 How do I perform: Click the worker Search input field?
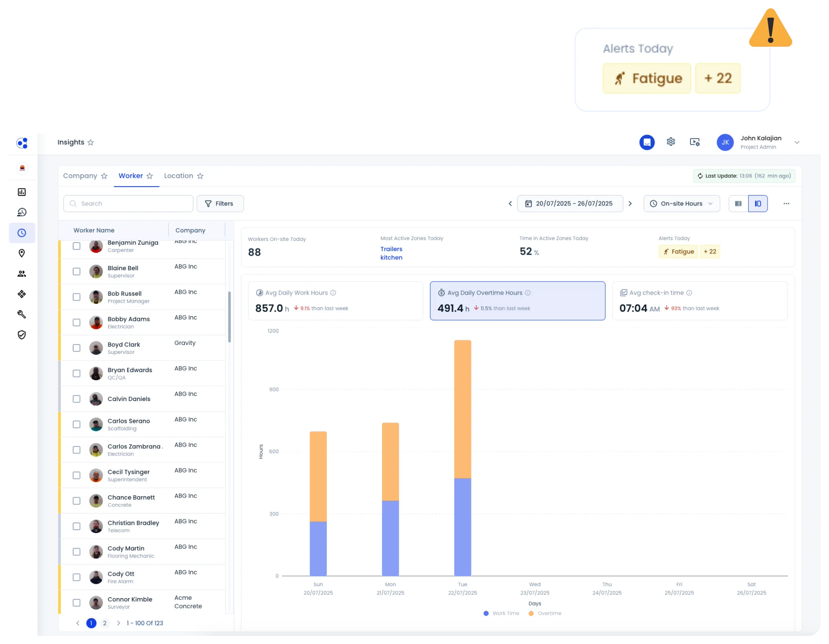point(128,204)
